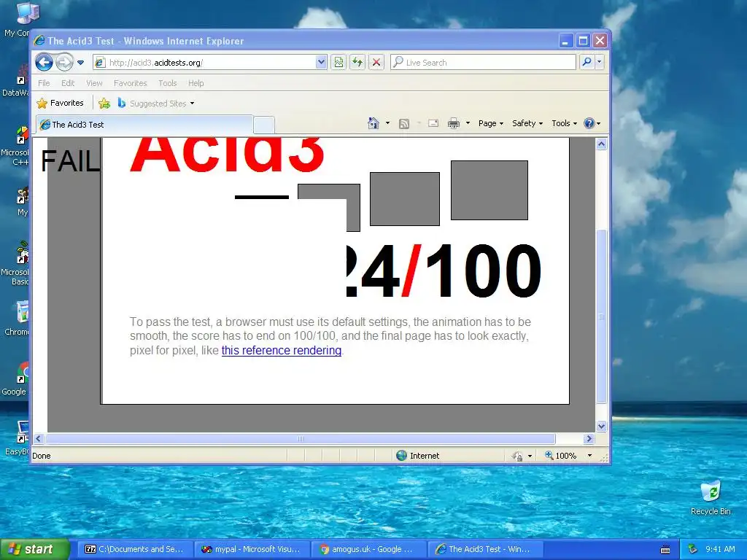Toggle the Compatibility View icon
The width and height of the screenshot is (747, 560).
tap(338, 63)
